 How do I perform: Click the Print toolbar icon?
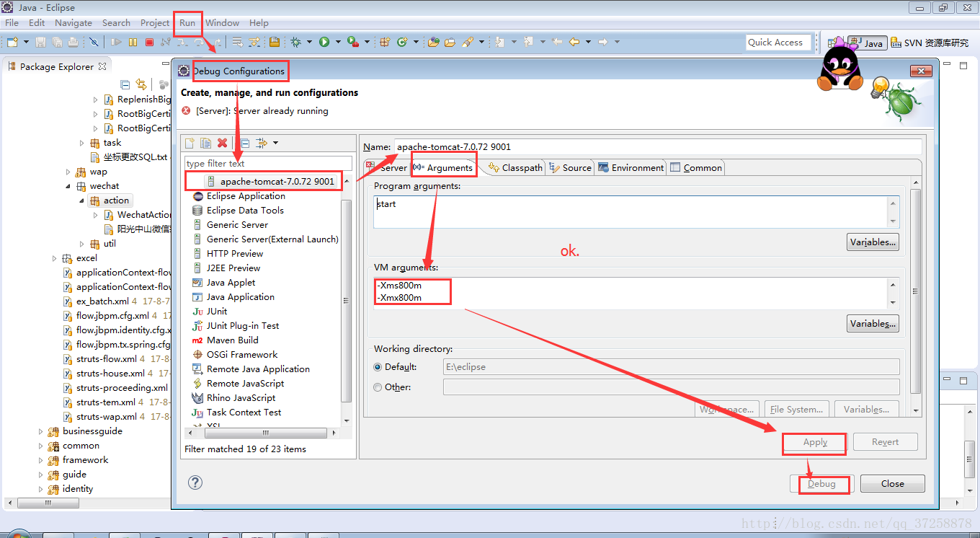(74, 43)
